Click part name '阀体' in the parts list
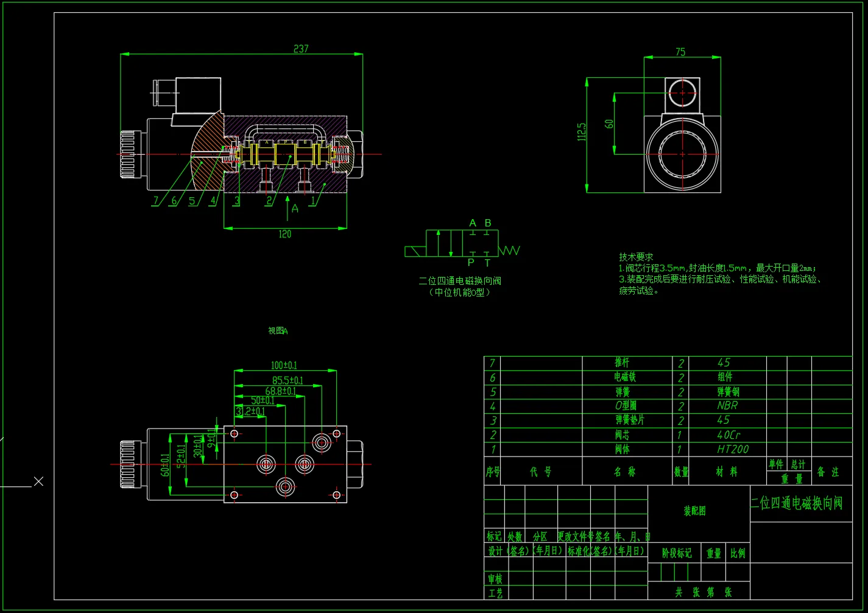Image resolution: width=868 pixels, height=613 pixels. click(622, 449)
